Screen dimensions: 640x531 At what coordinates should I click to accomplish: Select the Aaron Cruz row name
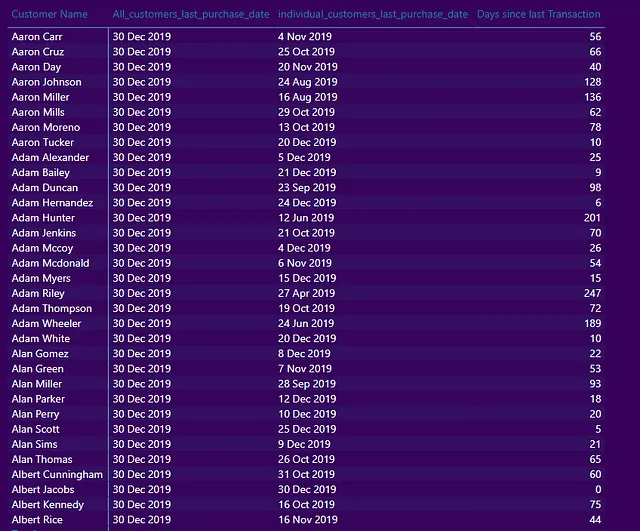38,52
